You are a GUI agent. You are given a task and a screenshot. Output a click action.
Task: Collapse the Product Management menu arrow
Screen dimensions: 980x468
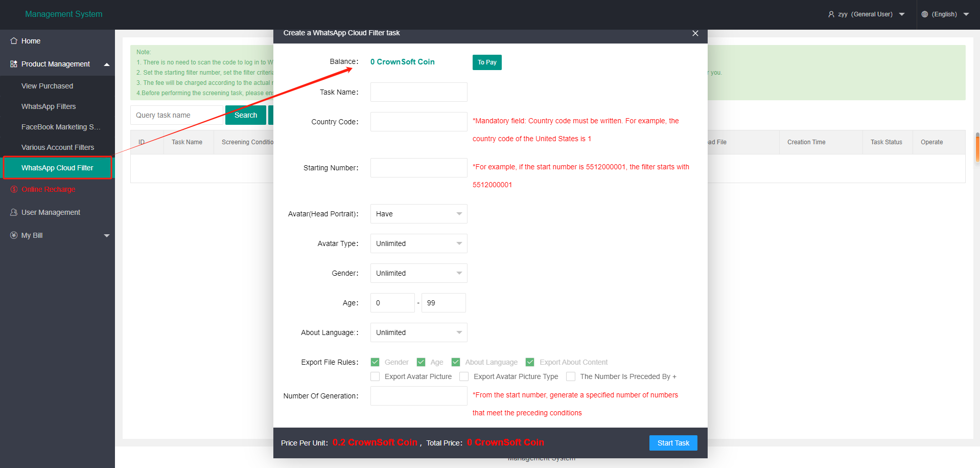click(x=107, y=64)
